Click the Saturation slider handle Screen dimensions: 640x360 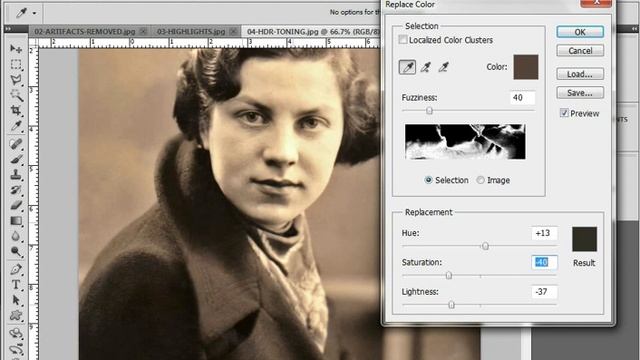(x=449, y=276)
